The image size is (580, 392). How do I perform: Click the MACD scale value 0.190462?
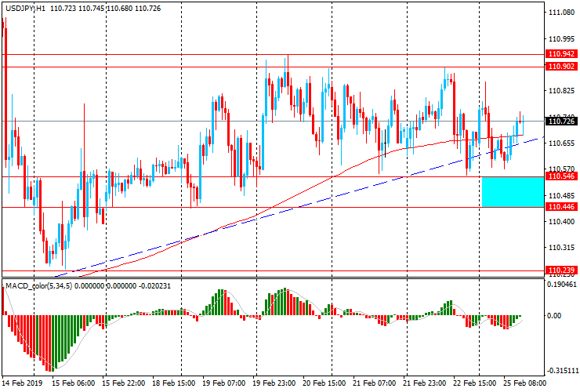[561, 287]
